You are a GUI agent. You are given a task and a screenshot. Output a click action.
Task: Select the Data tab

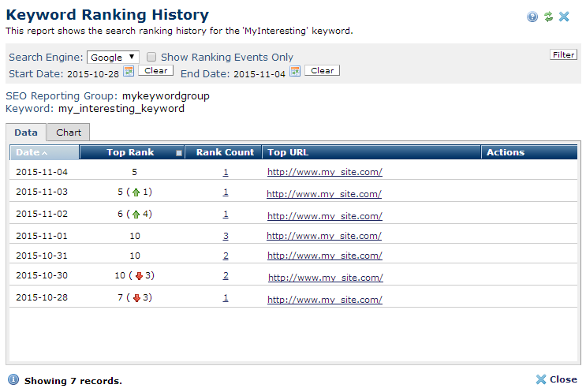tap(26, 133)
